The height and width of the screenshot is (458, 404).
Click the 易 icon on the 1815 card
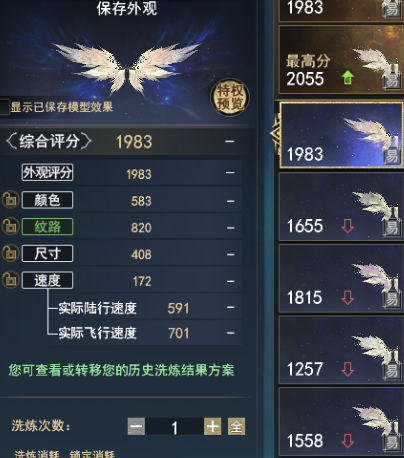click(x=392, y=300)
